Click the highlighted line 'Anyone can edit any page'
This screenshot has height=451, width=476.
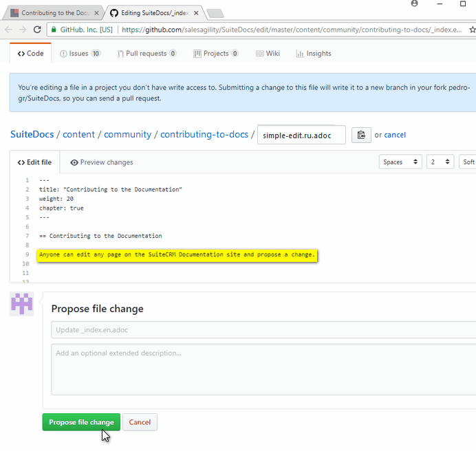click(177, 254)
